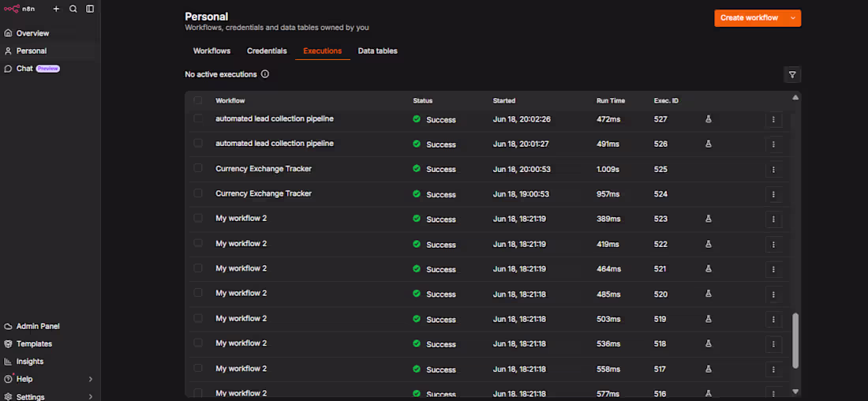Image resolution: width=868 pixels, height=401 pixels.
Task: Click info icon beside No active executions
Action: coord(264,74)
